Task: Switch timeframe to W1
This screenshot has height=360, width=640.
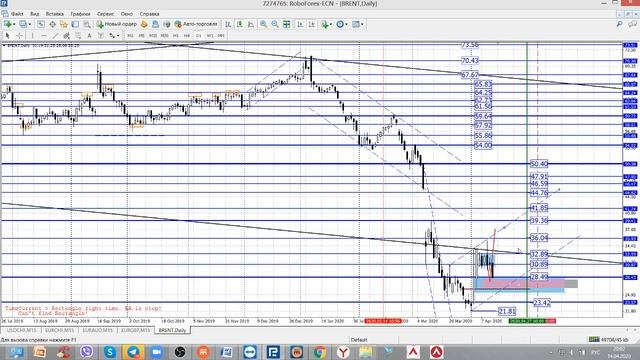Action: [x=209, y=36]
